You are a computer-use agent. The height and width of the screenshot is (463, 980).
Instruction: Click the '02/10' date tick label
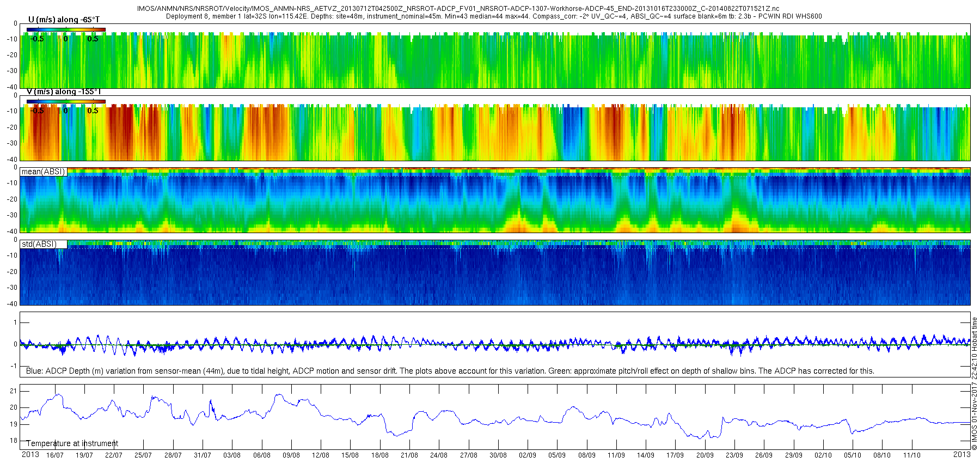823,455
